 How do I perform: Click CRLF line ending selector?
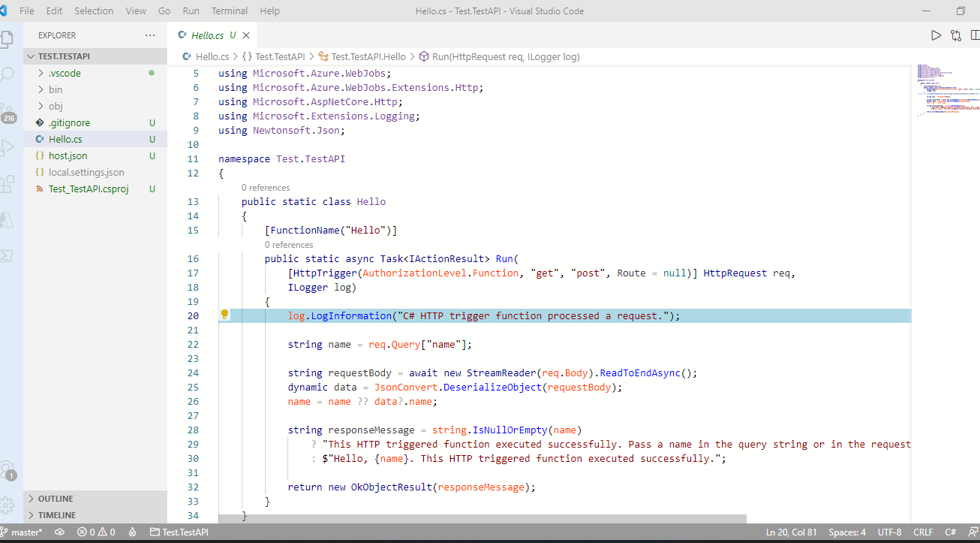[923, 532]
